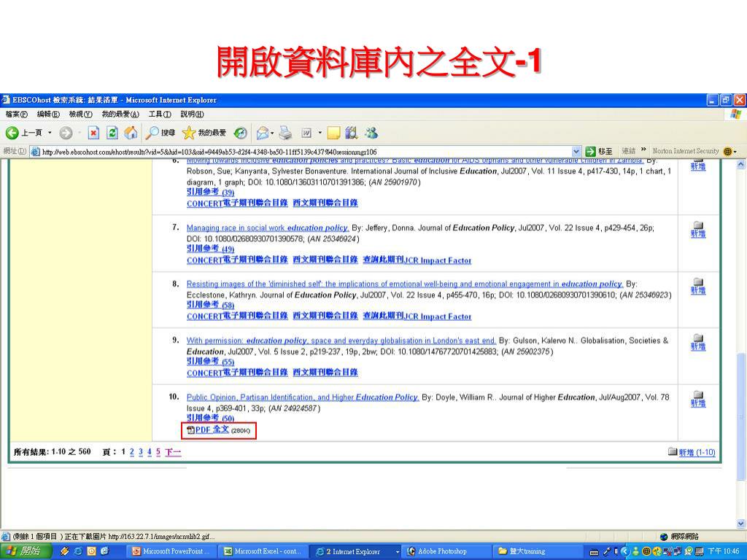Viewport: 747px width, 560px height.
Task: Open the Favorites (我的最愛) star button
Action: (204, 133)
